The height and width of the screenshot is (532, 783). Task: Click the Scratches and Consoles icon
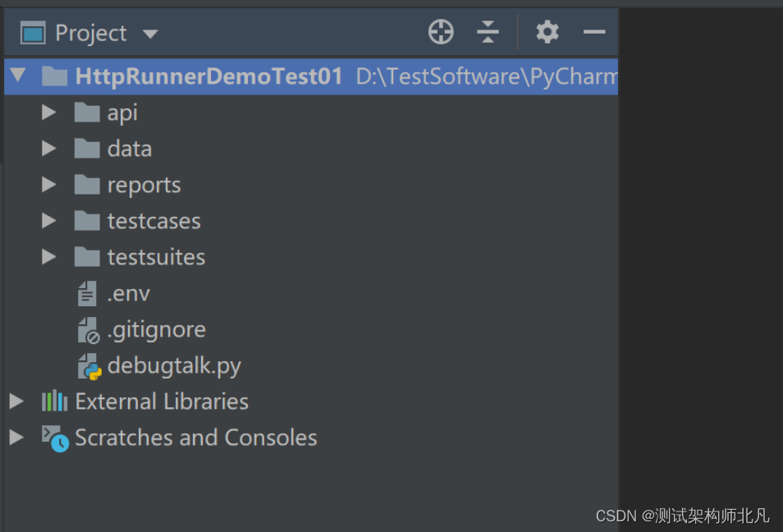[x=55, y=438]
